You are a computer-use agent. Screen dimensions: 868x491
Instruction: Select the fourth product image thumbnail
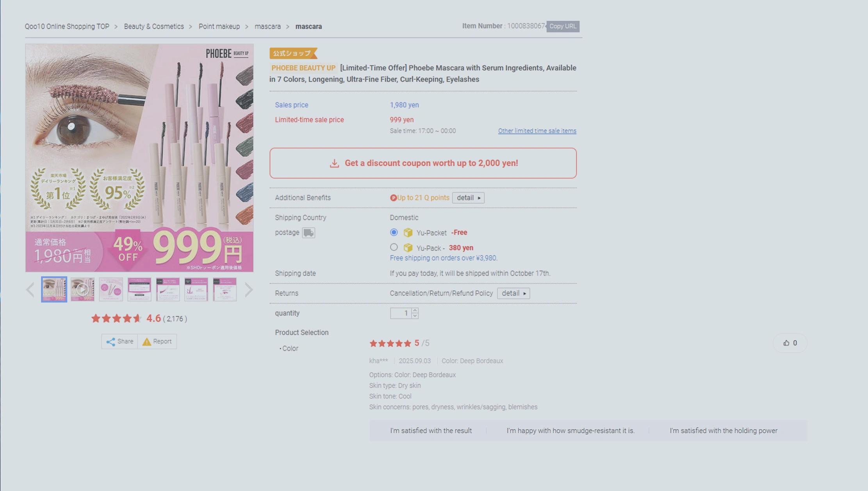coord(139,289)
